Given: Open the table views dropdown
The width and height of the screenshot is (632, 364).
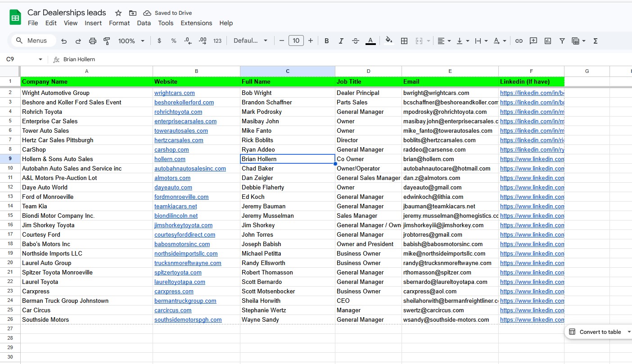Looking at the screenshot, I should (578, 41).
